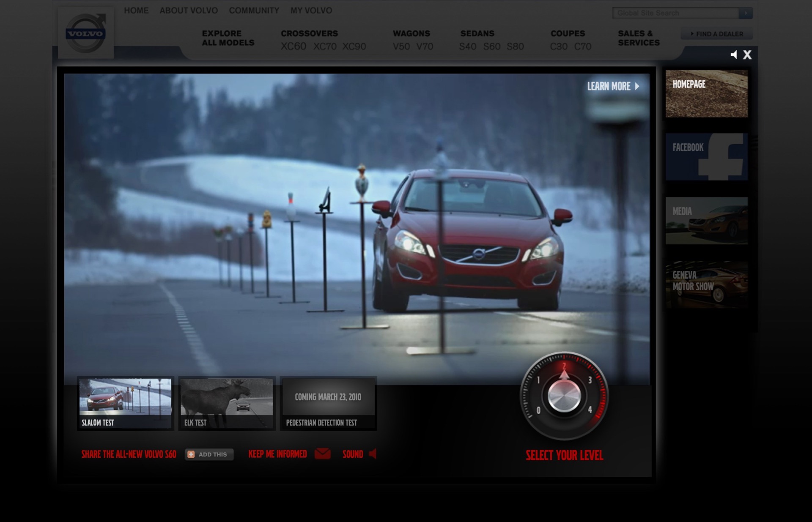Viewport: 812px width, 522px height.
Task: Close overlay with the X icon
Action: point(747,55)
